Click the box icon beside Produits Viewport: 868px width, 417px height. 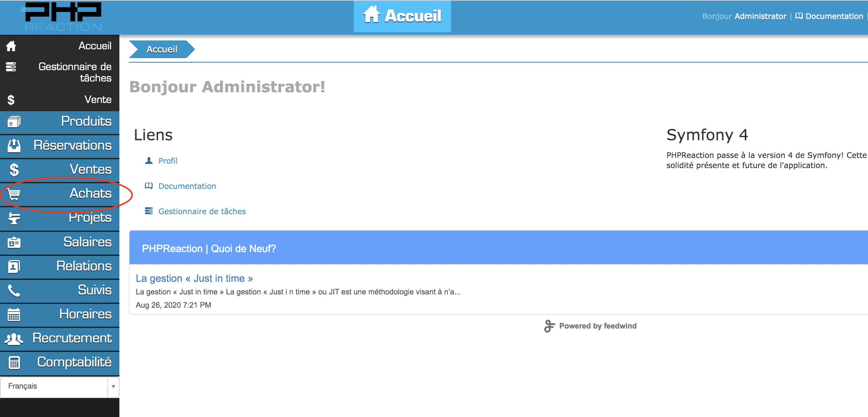click(x=14, y=122)
